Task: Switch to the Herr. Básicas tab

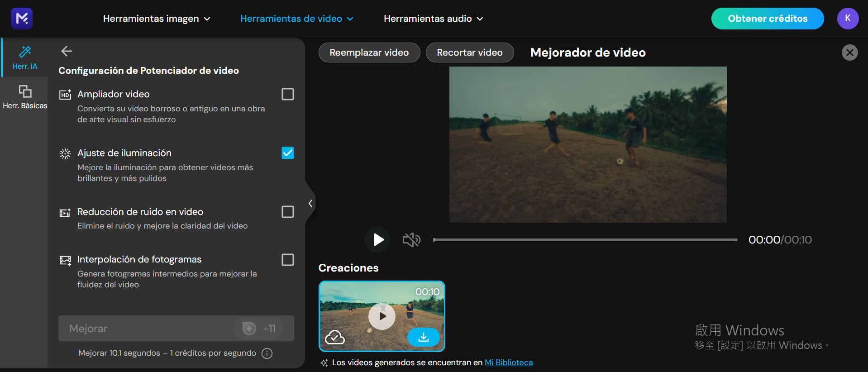Action: (x=25, y=97)
